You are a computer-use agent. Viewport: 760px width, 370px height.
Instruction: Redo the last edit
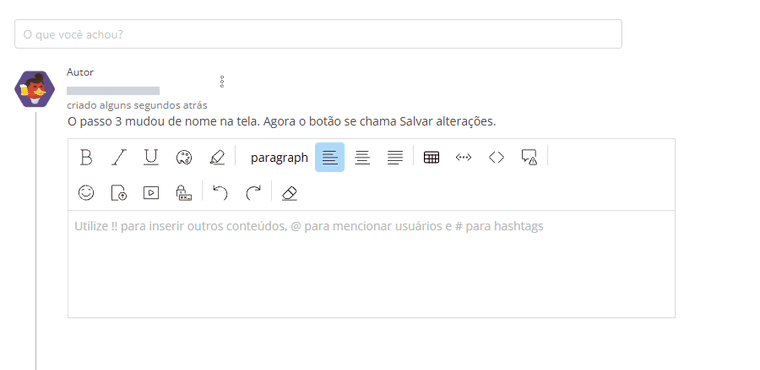pyautogui.click(x=253, y=193)
